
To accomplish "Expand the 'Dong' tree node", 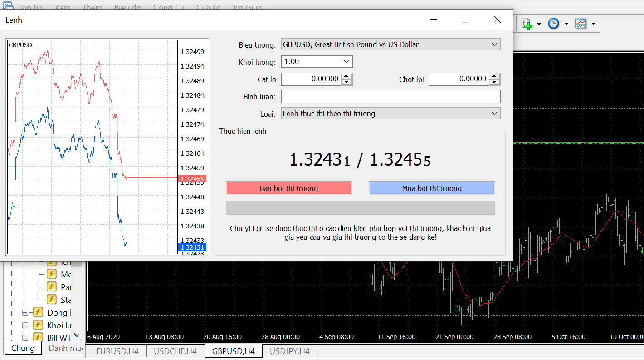I will (x=25, y=312).
